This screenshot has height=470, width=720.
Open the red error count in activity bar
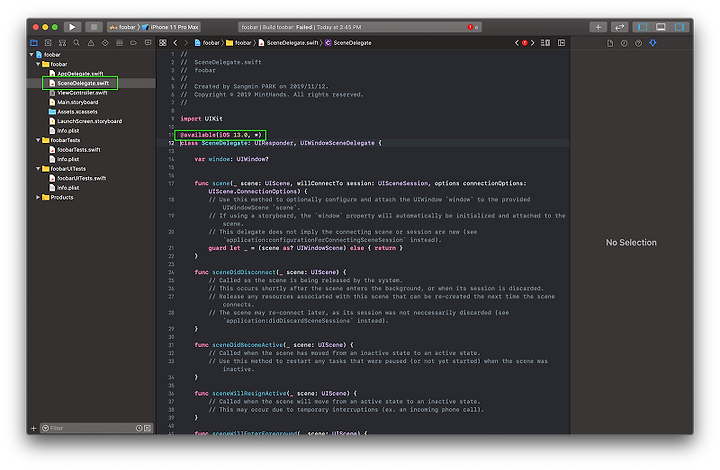coord(472,27)
